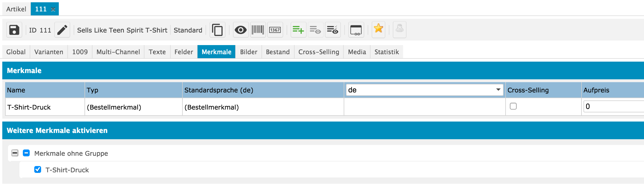This screenshot has height=190, width=644.
Task: Click the copy item icon
Action: point(217,30)
